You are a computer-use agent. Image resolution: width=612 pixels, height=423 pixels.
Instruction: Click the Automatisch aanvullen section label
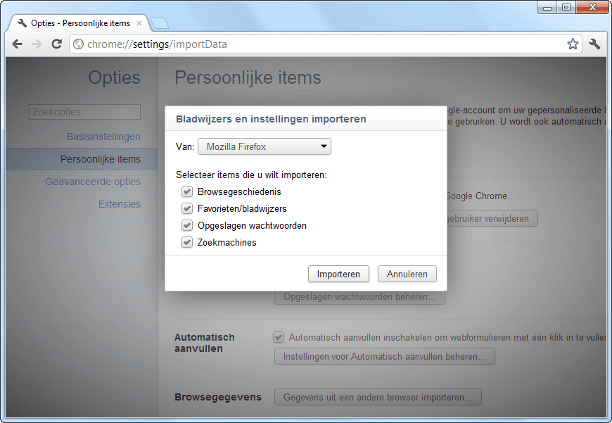(205, 343)
